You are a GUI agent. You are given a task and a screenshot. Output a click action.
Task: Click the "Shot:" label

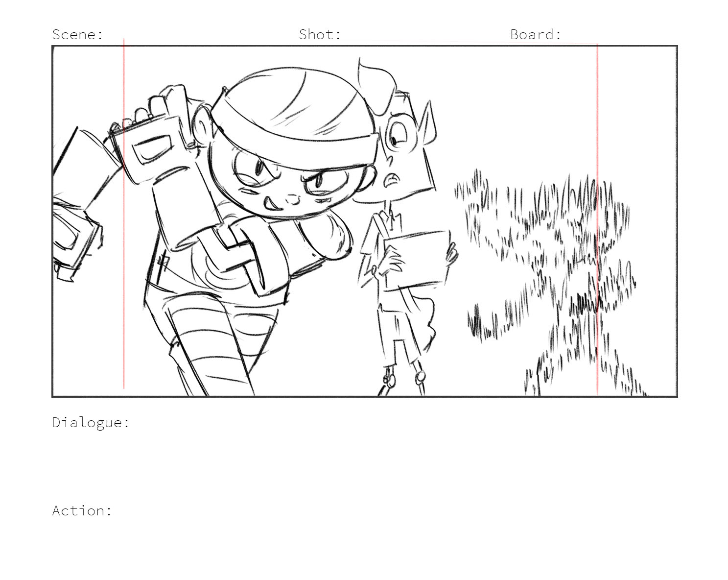320,34
